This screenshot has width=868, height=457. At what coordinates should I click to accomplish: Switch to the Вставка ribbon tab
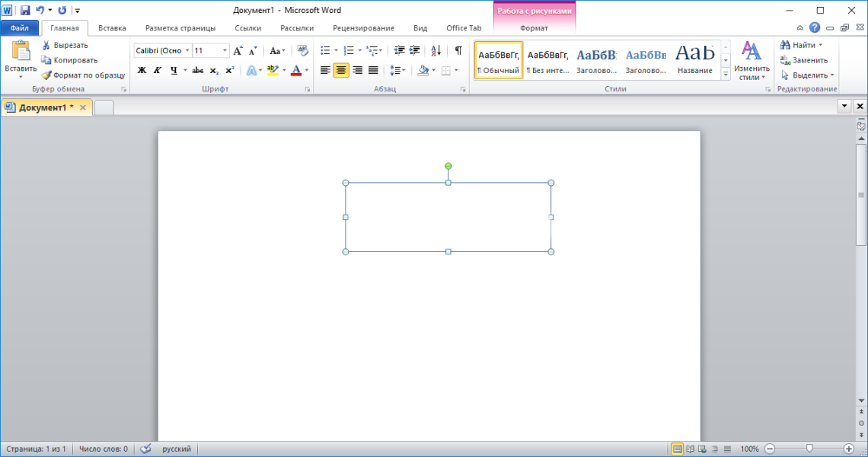112,28
